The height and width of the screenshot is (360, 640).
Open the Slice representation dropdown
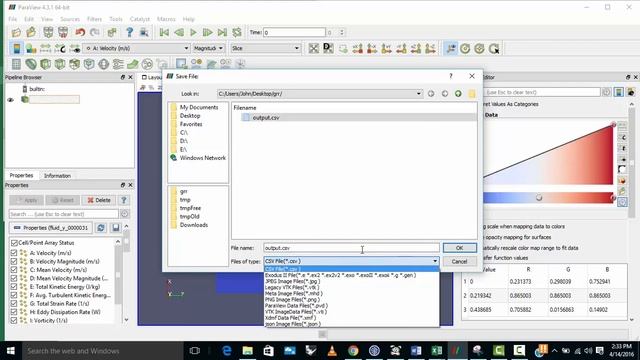coord(265,48)
